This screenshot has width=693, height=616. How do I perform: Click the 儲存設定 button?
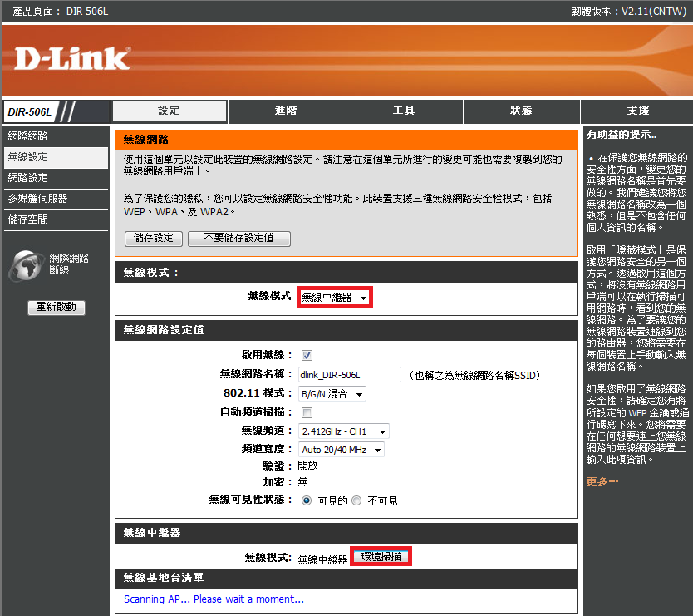coord(154,239)
